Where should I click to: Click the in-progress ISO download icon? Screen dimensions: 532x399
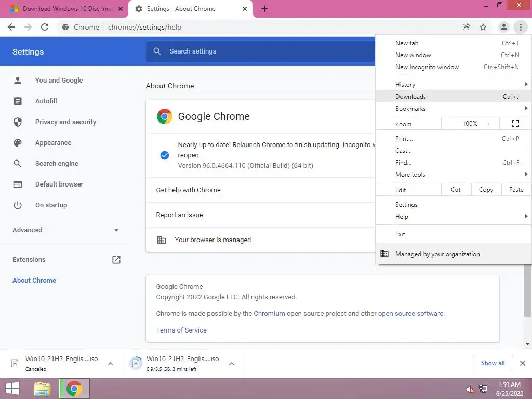point(136,363)
